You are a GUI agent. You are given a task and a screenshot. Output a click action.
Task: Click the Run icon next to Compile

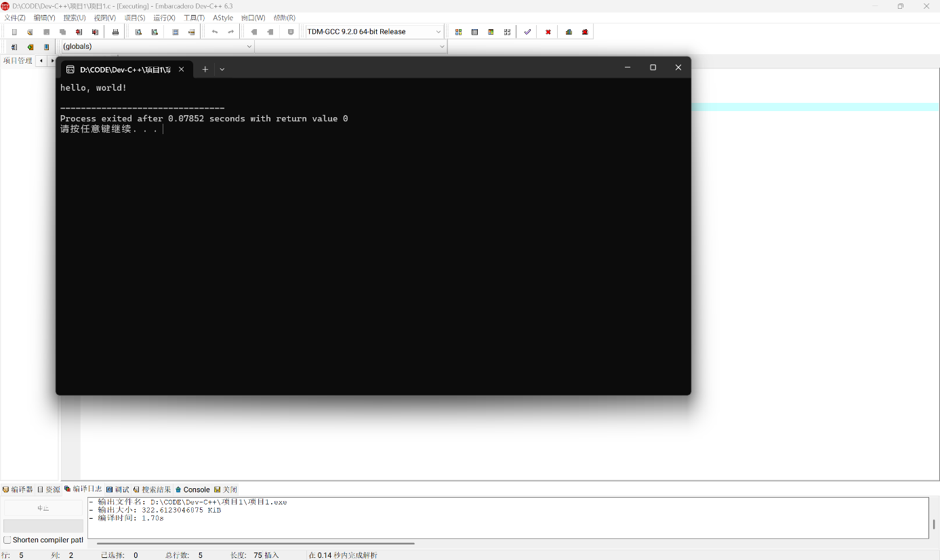click(474, 32)
